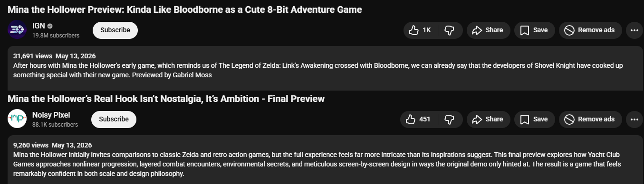Dislike the Noisy Pixel video
This screenshot has width=644, height=184.
click(450, 119)
